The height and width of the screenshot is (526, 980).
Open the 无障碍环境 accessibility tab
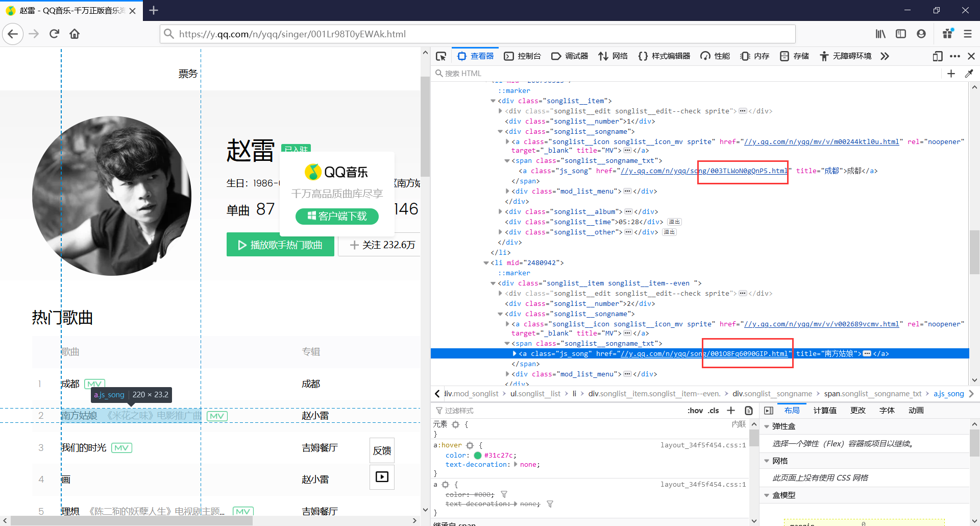[845, 56]
